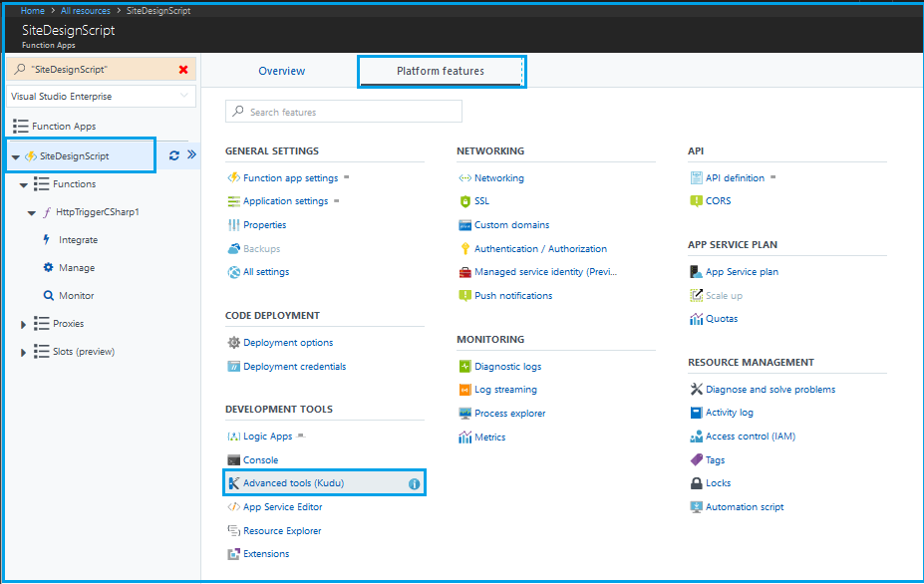Click the Networking icon
This screenshot has width=924, height=584.
point(464,177)
